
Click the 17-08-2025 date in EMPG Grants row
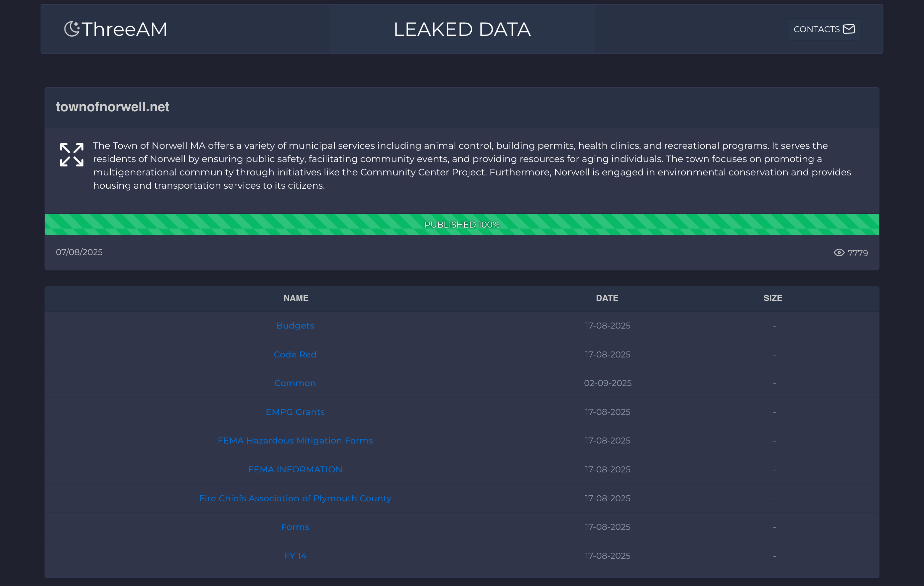pyautogui.click(x=608, y=412)
